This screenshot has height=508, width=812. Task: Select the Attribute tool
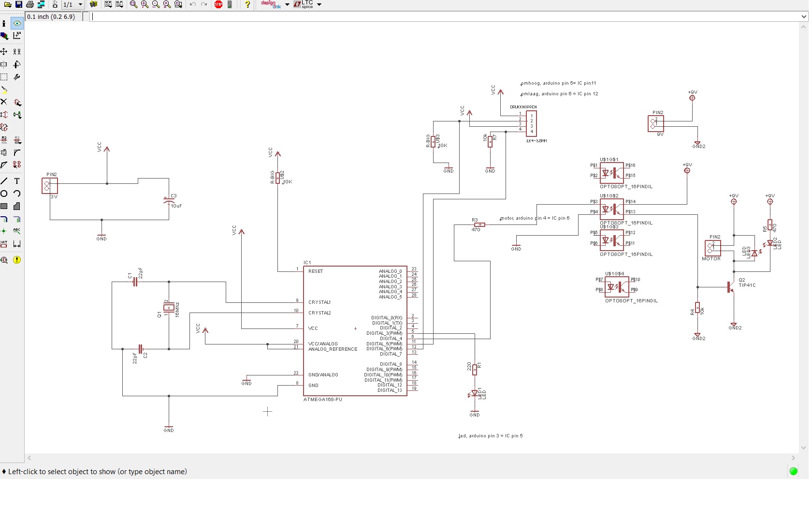pyautogui.click(x=4, y=244)
